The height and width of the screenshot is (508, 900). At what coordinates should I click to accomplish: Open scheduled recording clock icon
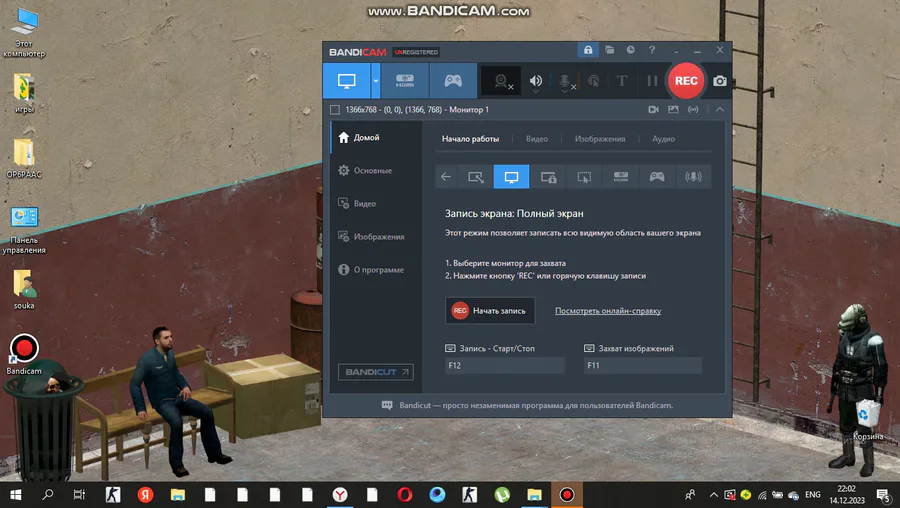pyautogui.click(x=630, y=51)
